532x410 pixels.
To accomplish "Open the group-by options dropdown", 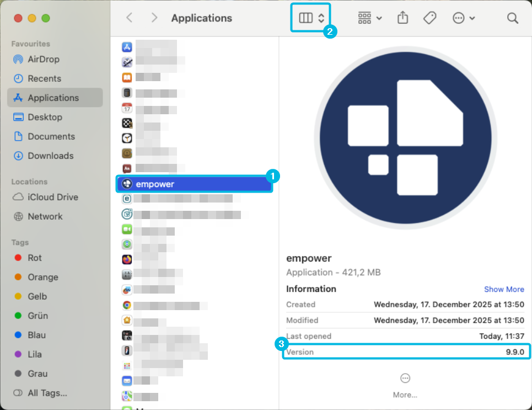I will (370, 18).
